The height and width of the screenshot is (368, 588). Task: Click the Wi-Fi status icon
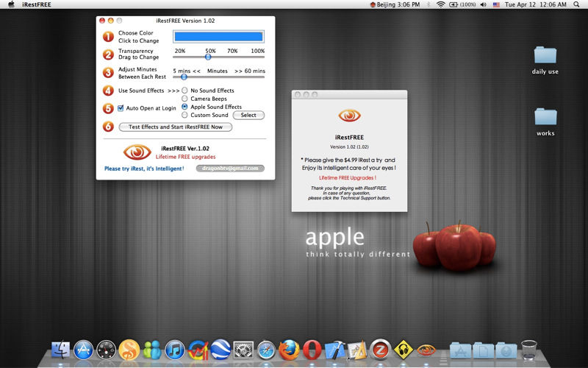pos(440,4)
